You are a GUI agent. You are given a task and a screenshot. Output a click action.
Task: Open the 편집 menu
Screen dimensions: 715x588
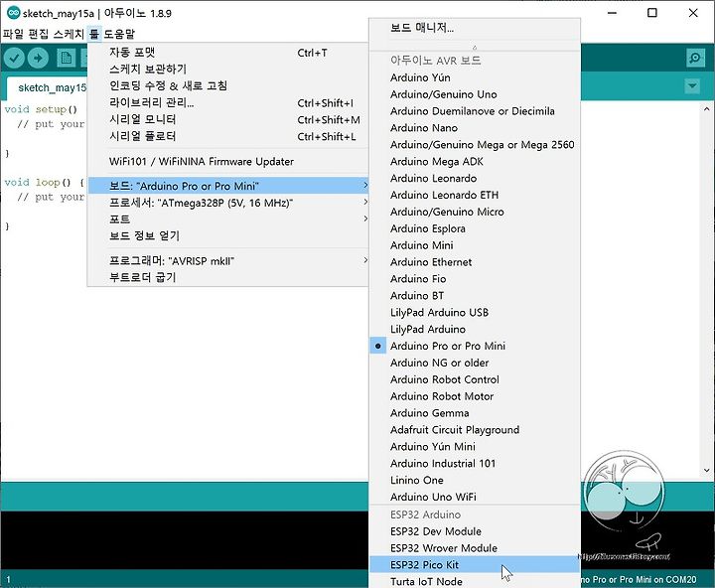tap(38, 34)
